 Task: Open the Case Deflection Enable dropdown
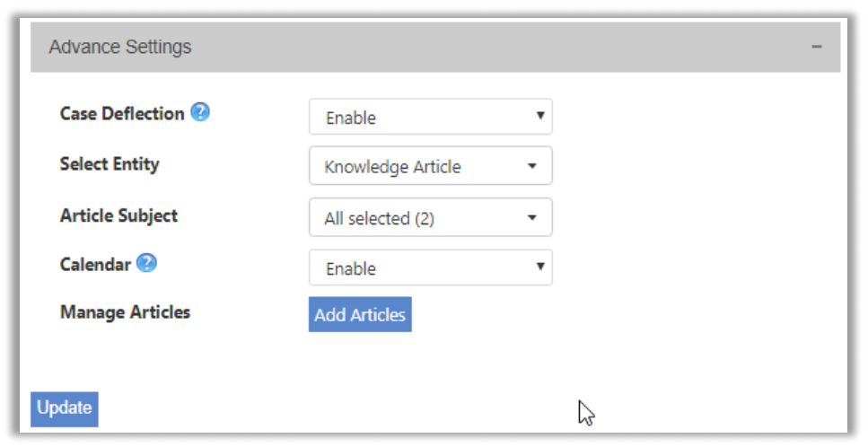(x=430, y=117)
